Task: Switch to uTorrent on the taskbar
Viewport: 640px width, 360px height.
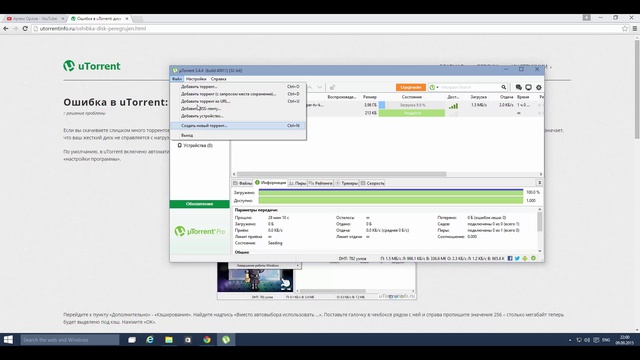Action: (226, 340)
